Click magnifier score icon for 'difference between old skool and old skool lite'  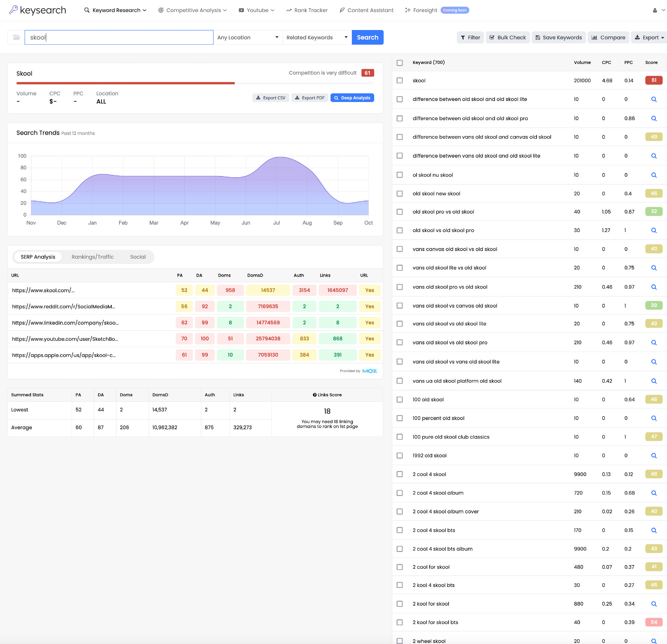click(654, 99)
